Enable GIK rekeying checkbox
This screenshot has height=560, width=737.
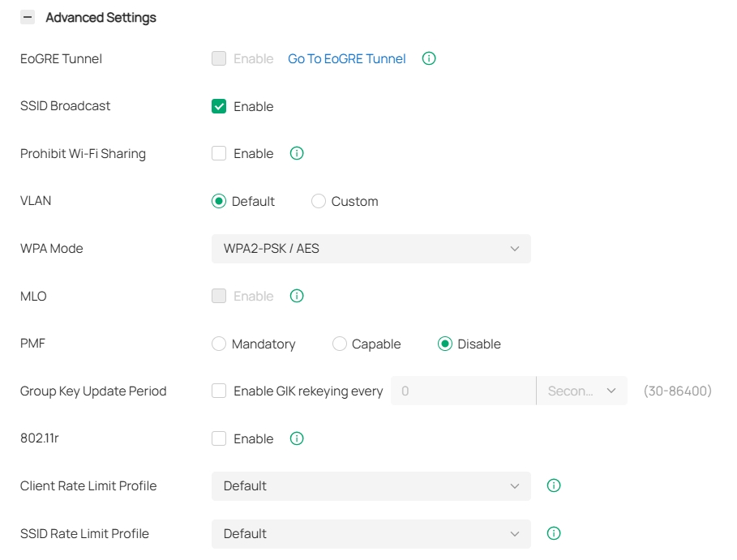(x=218, y=391)
